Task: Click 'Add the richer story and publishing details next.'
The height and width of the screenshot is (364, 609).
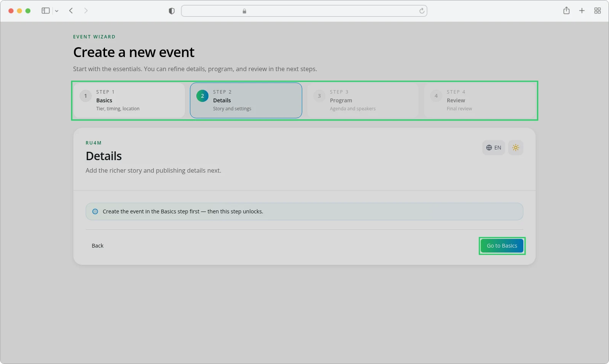Action: pos(153,170)
